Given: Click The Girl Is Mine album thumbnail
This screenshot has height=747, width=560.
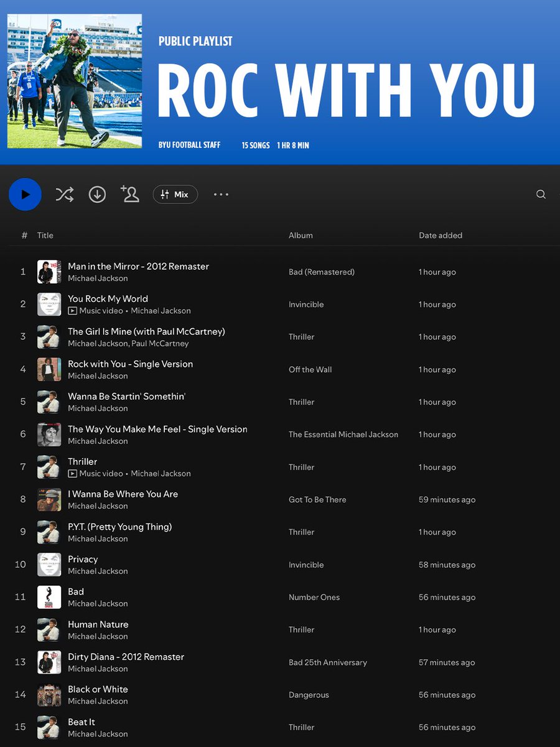Looking at the screenshot, I should [x=49, y=337].
